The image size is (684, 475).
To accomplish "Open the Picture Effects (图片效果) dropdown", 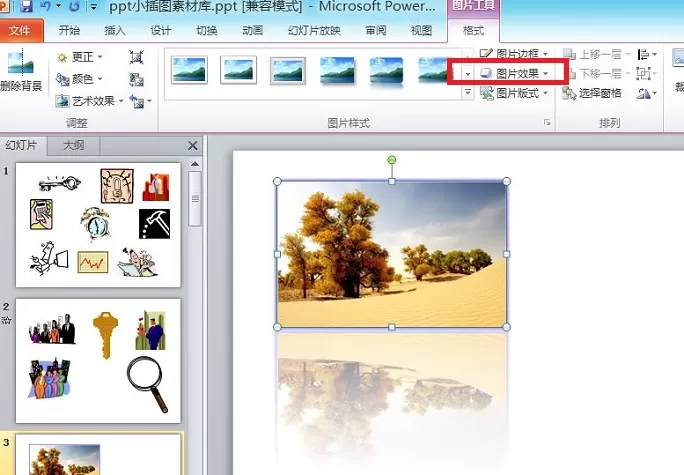I will [x=514, y=73].
